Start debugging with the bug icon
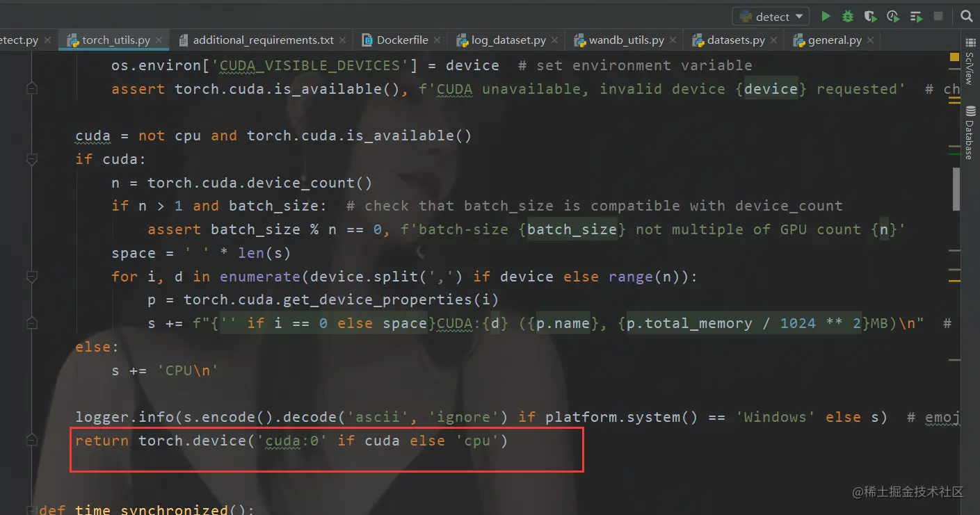The height and width of the screenshot is (515, 980). coord(848,16)
